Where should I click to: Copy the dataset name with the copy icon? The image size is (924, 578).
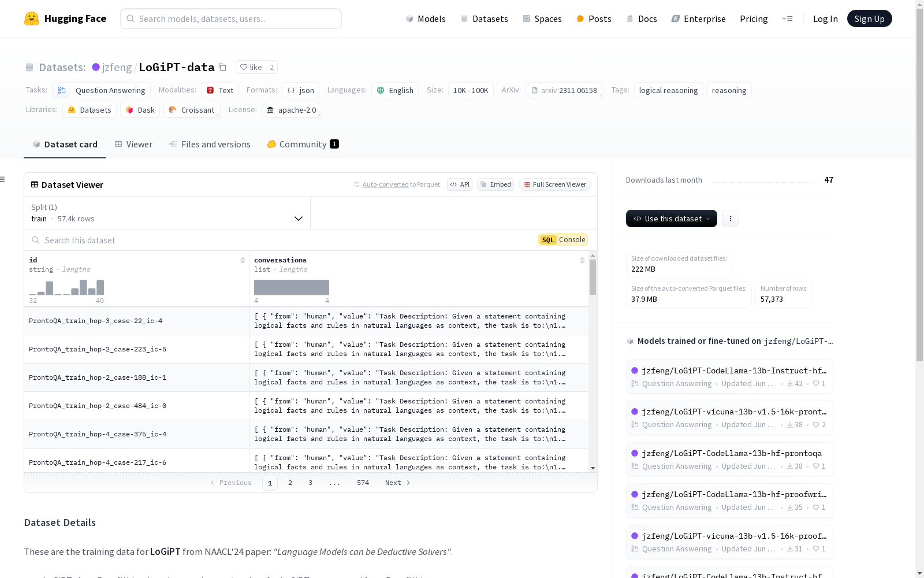click(x=222, y=67)
